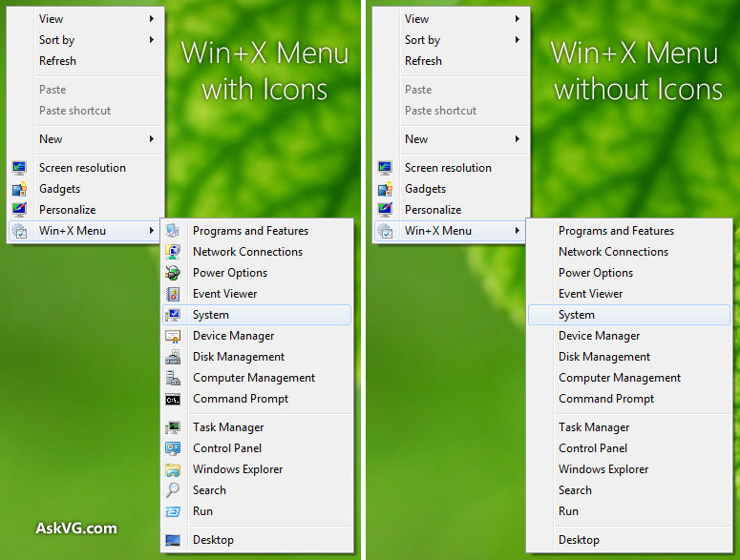The width and height of the screenshot is (740, 560).
Task: Click the Disk Management icon
Action: 173,357
